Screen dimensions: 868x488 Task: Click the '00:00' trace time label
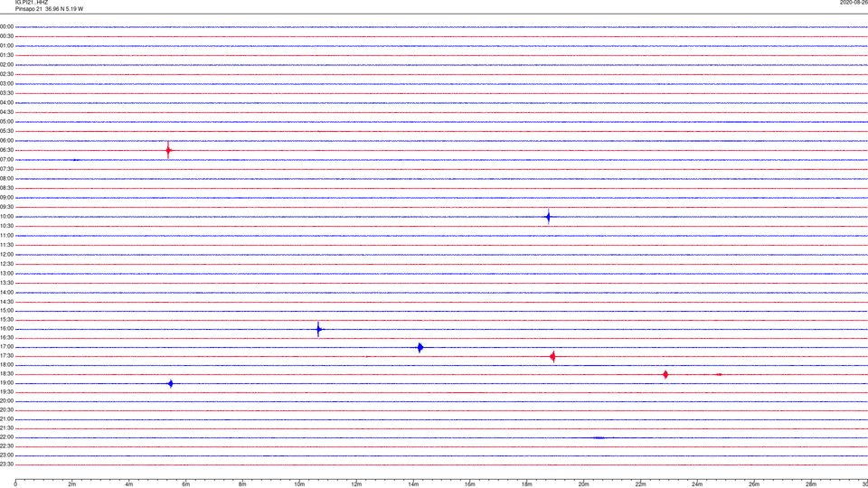tap(6, 26)
